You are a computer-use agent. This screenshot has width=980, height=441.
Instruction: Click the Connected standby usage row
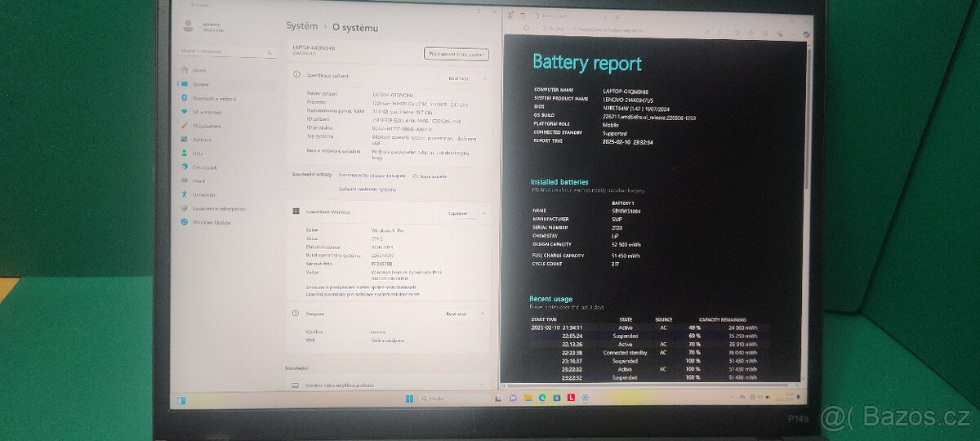(649, 352)
